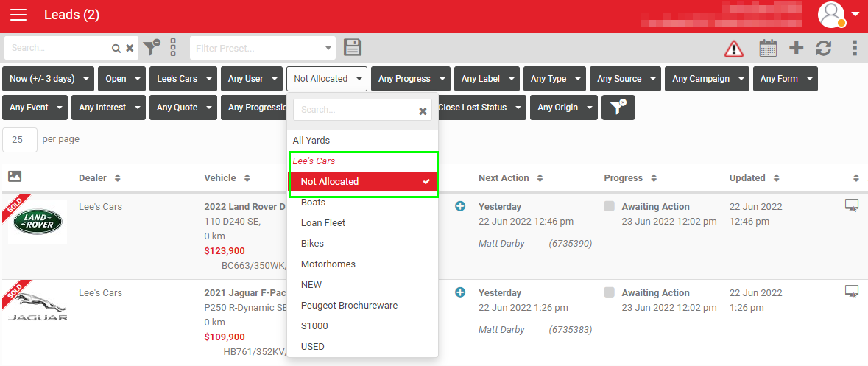
Task: Add action plus icon for Jaguar lead
Action: coord(460,292)
